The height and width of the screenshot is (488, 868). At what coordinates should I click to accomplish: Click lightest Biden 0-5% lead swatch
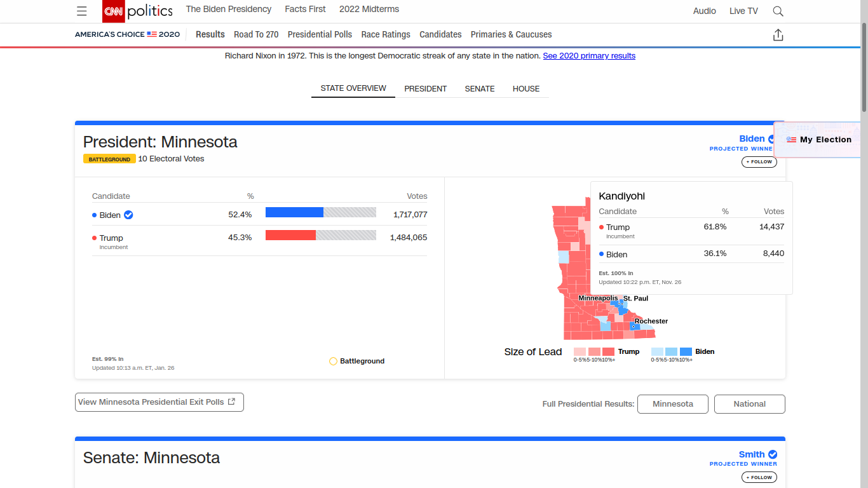pos(657,351)
